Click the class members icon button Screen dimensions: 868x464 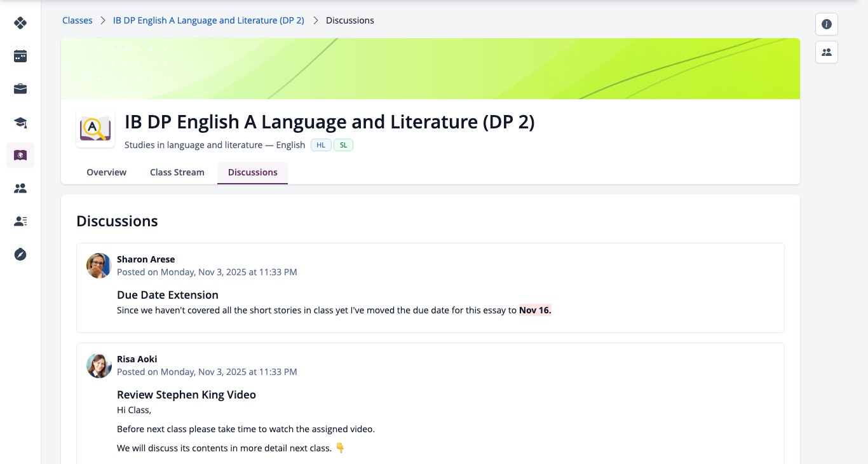tap(827, 52)
